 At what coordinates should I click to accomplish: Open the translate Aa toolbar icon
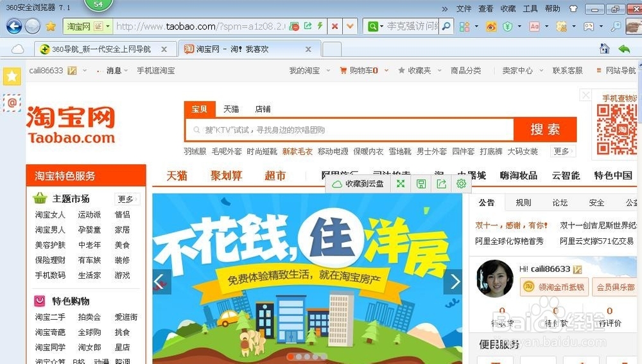[x=535, y=26]
